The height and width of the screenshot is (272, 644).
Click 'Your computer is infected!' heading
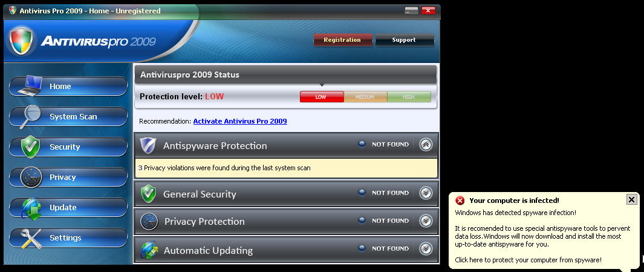coord(514,201)
